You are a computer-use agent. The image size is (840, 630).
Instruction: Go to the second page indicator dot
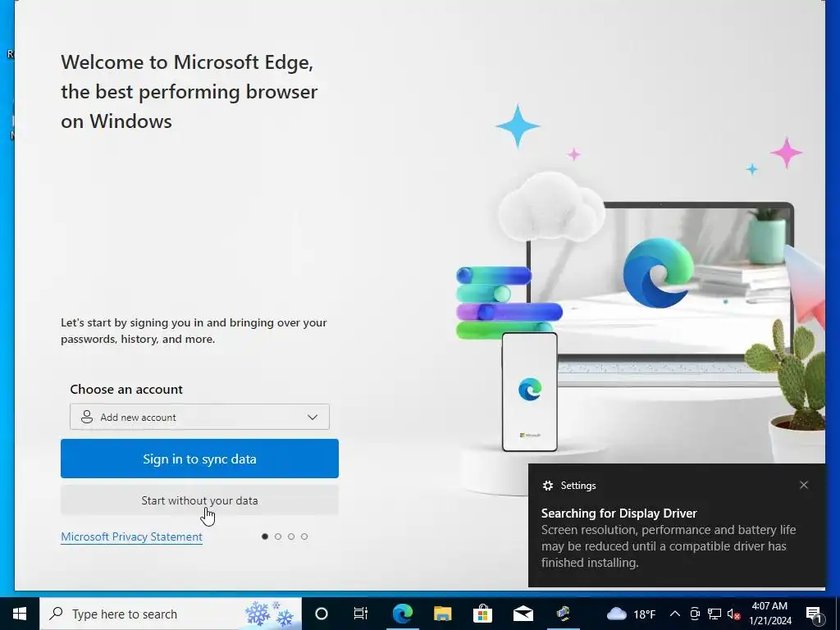(x=278, y=536)
